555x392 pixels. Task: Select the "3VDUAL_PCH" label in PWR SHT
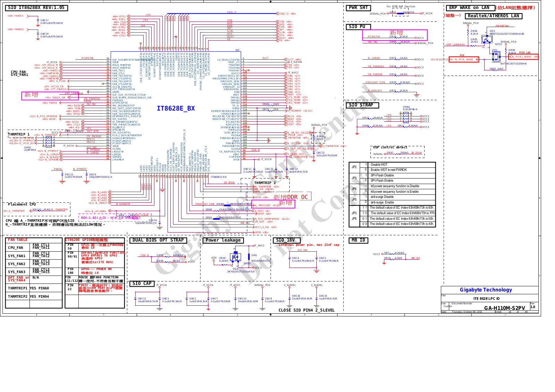tap(377, 14)
